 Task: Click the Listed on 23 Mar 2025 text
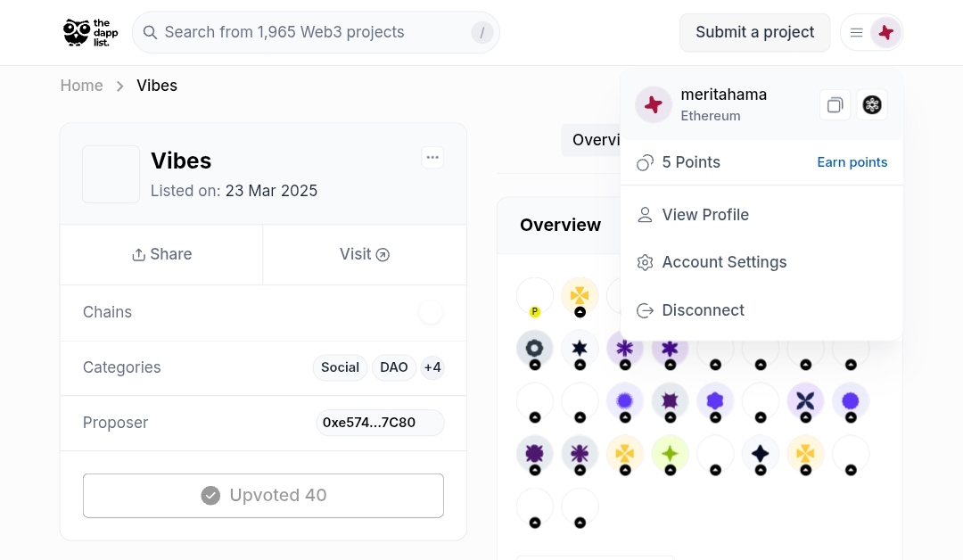point(234,191)
